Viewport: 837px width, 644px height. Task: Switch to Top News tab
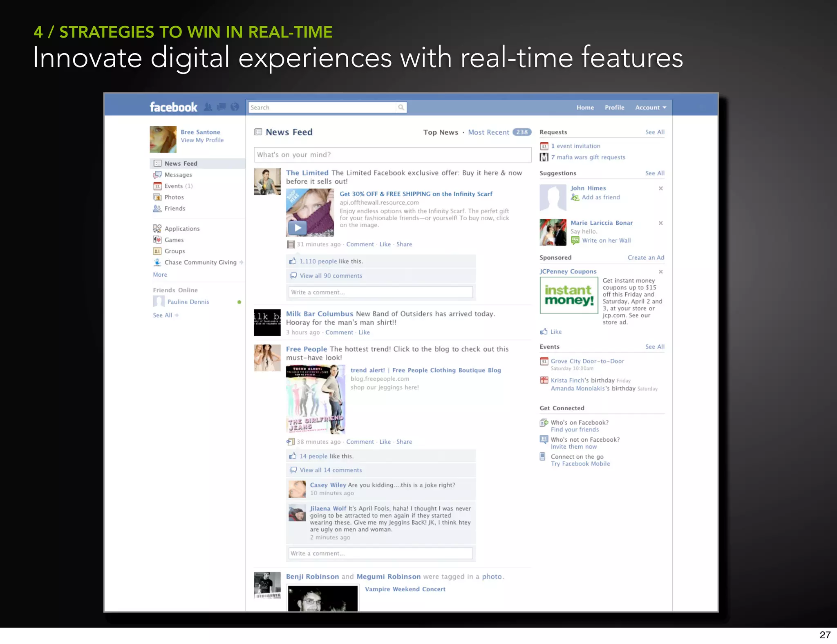[x=441, y=132]
